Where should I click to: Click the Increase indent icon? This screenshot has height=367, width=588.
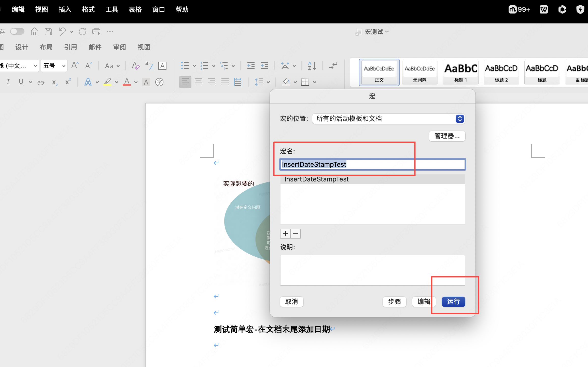coord(264,66)
